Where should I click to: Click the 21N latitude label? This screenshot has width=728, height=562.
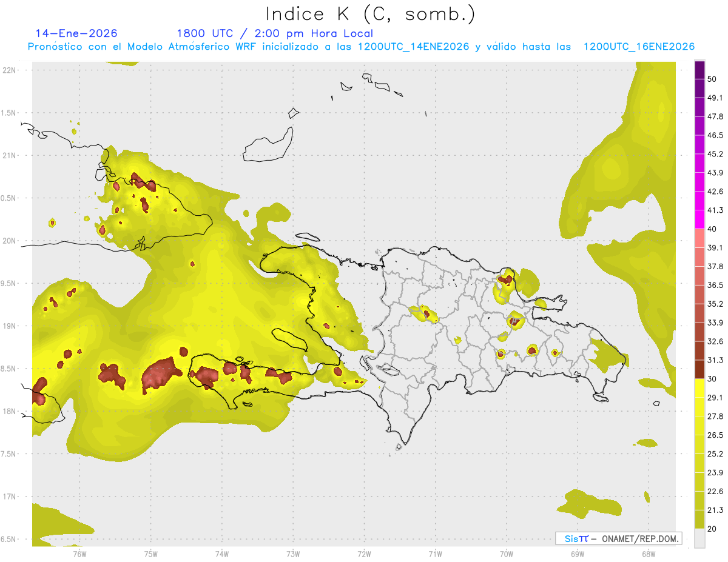click(10, 155)
